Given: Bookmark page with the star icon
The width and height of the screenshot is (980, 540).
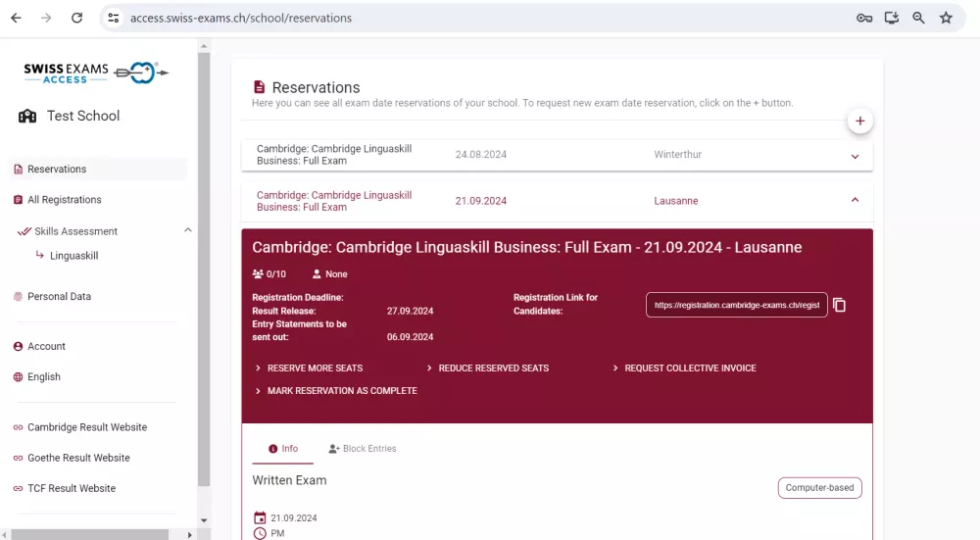Looking at the screenshot, I should click(946, 18).
